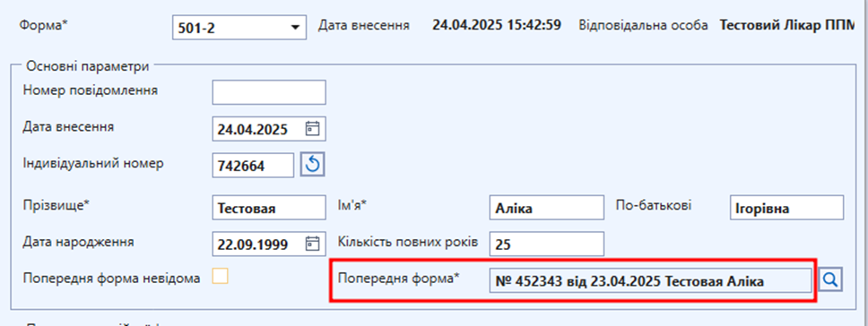This screenshot has width=868, height=326.
Task: Open the calendar picker for Дата внесення
Action: point(313,129)
